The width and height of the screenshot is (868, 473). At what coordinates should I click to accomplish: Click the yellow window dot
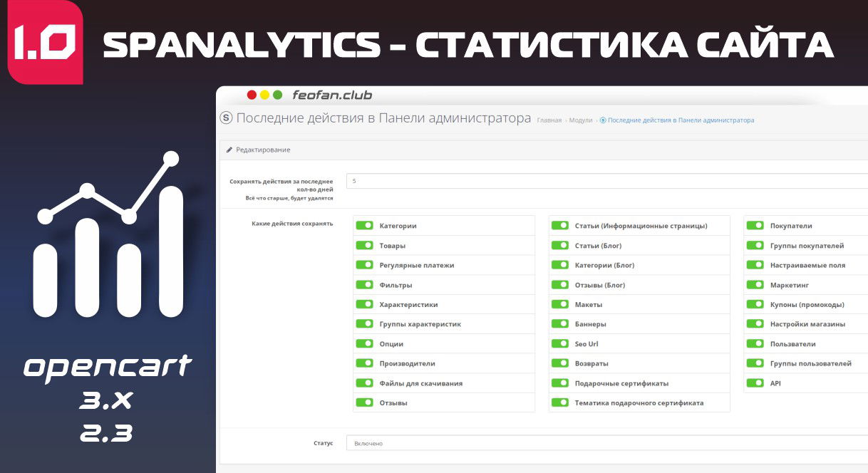(x=264, y=95)
